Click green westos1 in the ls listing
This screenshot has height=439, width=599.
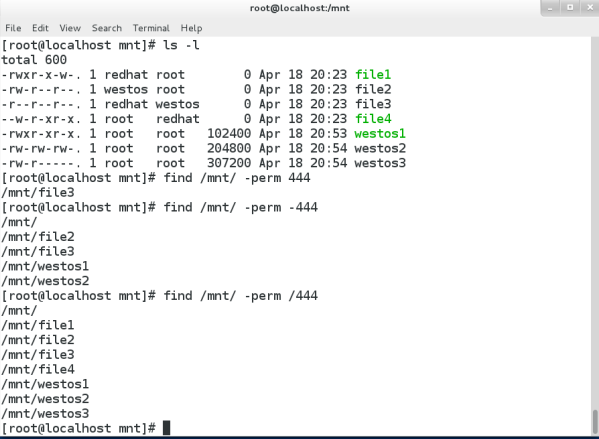(x=380, y=133)
